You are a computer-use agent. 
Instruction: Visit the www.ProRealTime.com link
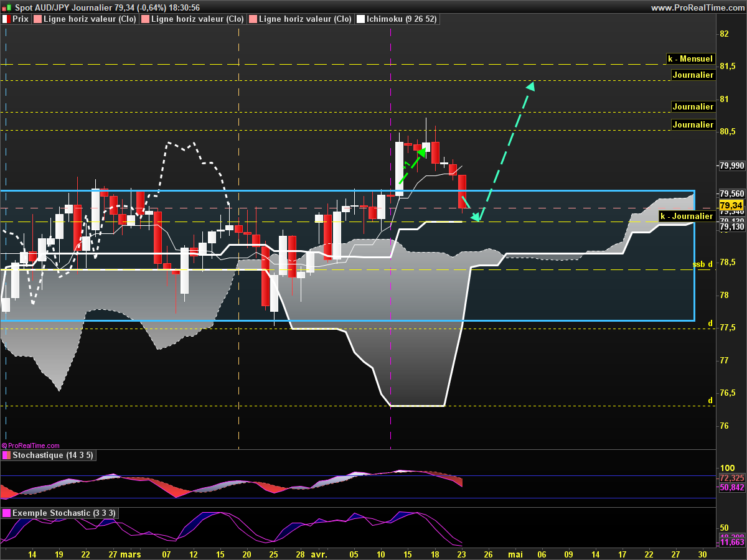pyautogui.click(x=697, y=7)
